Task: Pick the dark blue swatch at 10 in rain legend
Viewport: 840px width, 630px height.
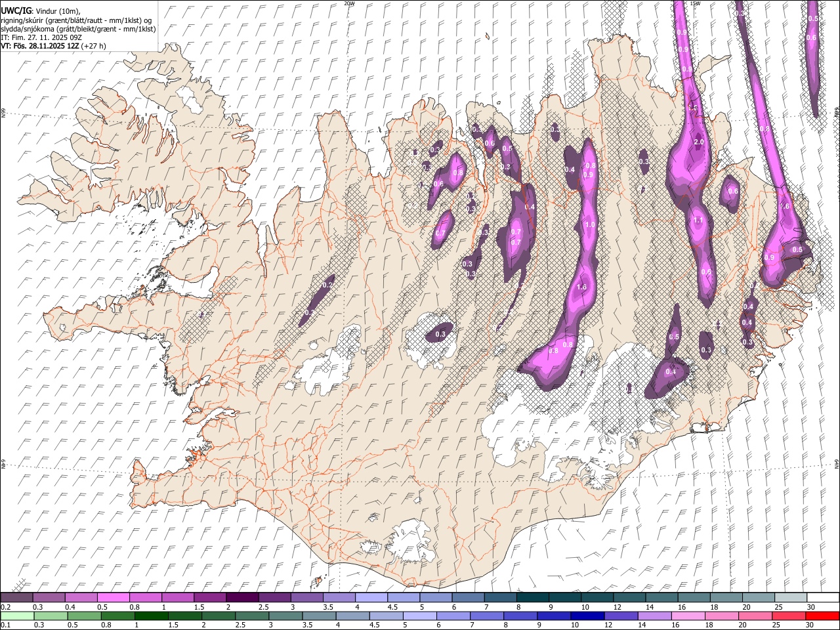Action: click(x=587, y=616)
